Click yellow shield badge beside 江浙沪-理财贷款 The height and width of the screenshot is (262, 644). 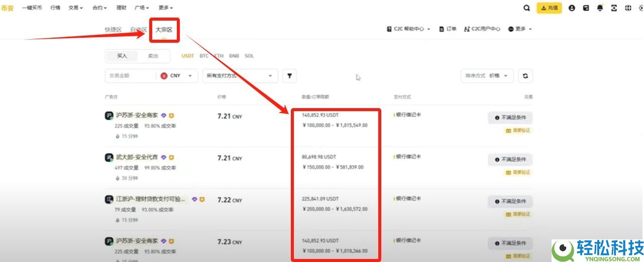[202, 199]
